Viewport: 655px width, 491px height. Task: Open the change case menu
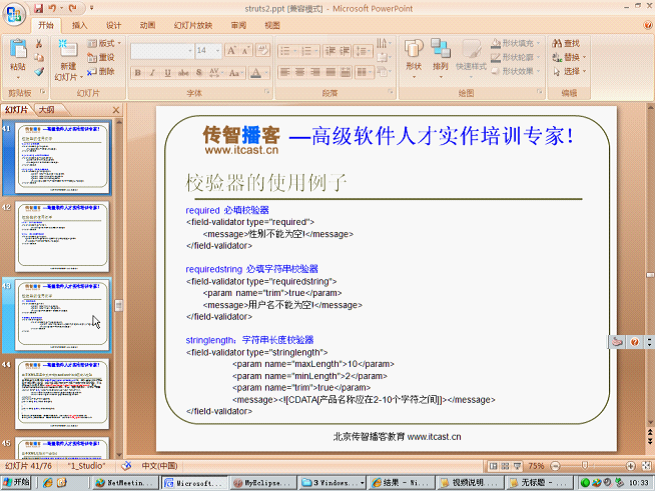(x=234, y=73)
